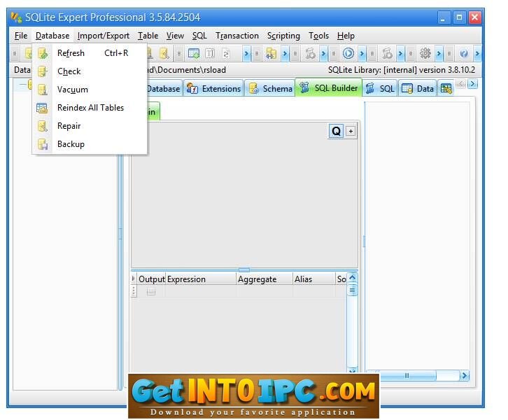The height and width of the screenshot is (420, 508).
Task: Choose Backup from the Database menu
Action: [x=90, y=144]
